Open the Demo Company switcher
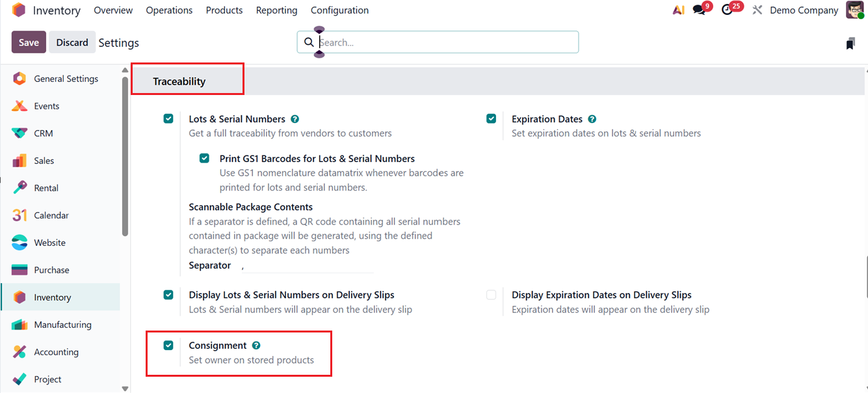Image resolution: width=868 pixels, height=393 pixels. click(804, 10)
